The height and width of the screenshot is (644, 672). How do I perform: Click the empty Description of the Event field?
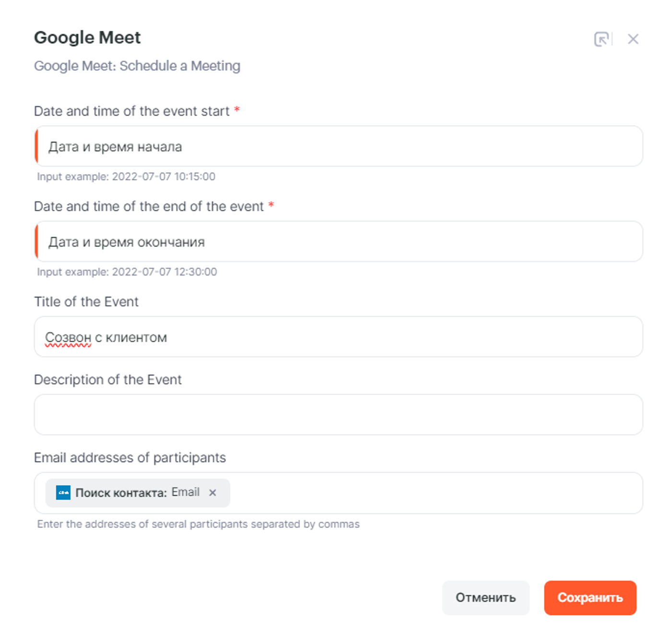(339, 415)
